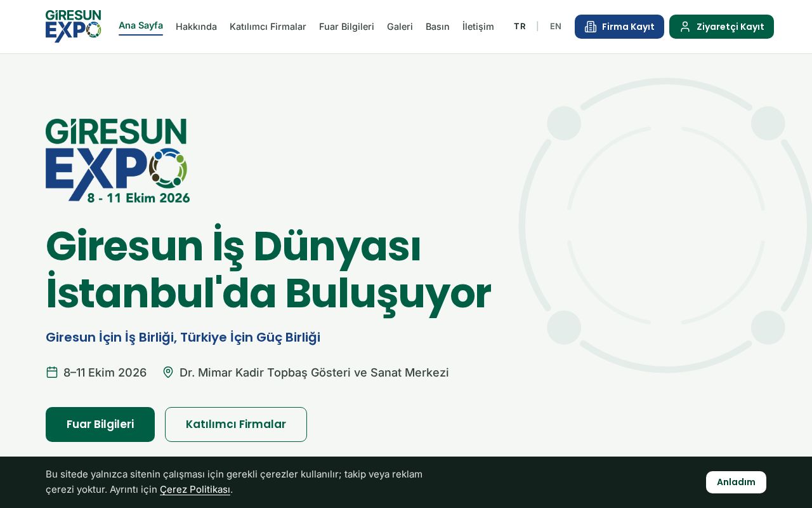The width and height of the screenshot is (812, 508).
Task: Click the outlined Katılımcı Firmalar hero button
Action: click(x=236, y=424)
